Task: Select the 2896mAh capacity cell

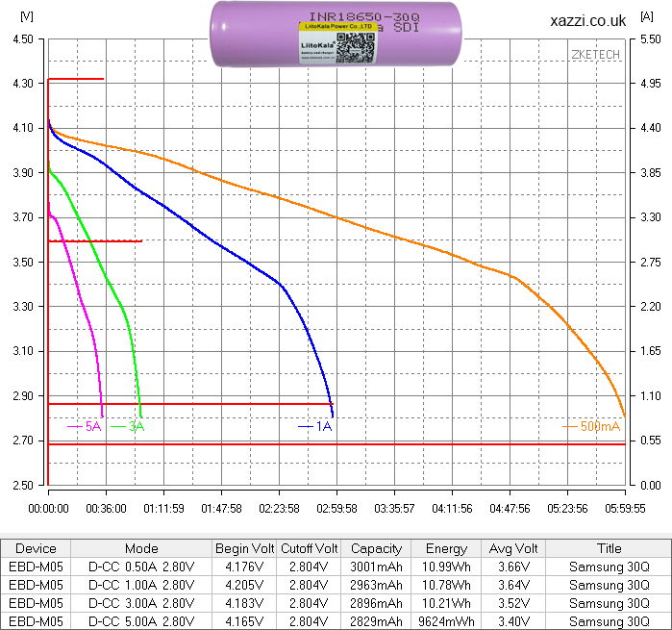Action: coord(376,603)
